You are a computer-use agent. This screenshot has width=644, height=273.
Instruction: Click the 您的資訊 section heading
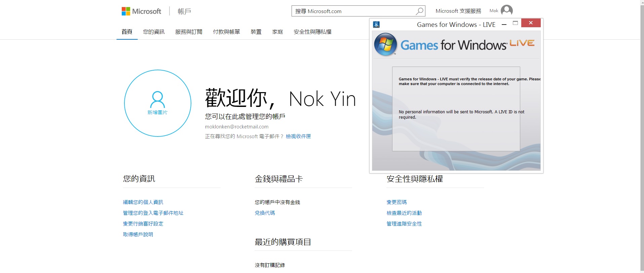(139, 179)
